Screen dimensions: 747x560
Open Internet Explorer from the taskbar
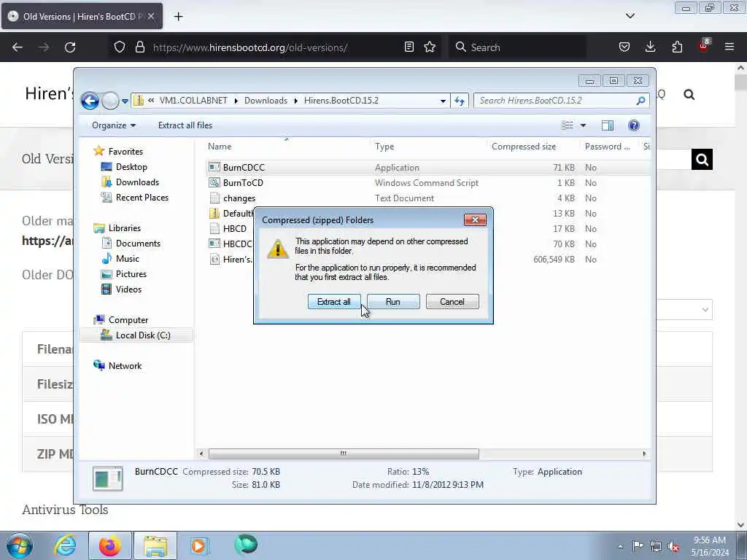click(x=65, y=545)
